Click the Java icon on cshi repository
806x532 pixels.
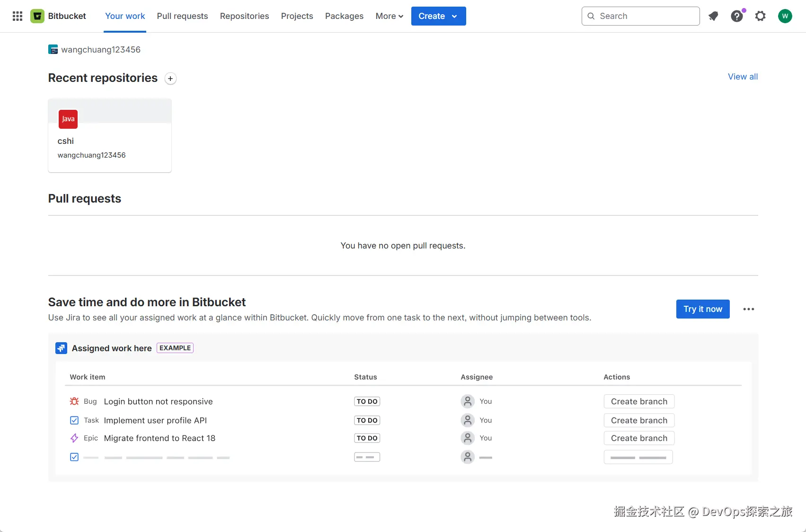(68, 119)
